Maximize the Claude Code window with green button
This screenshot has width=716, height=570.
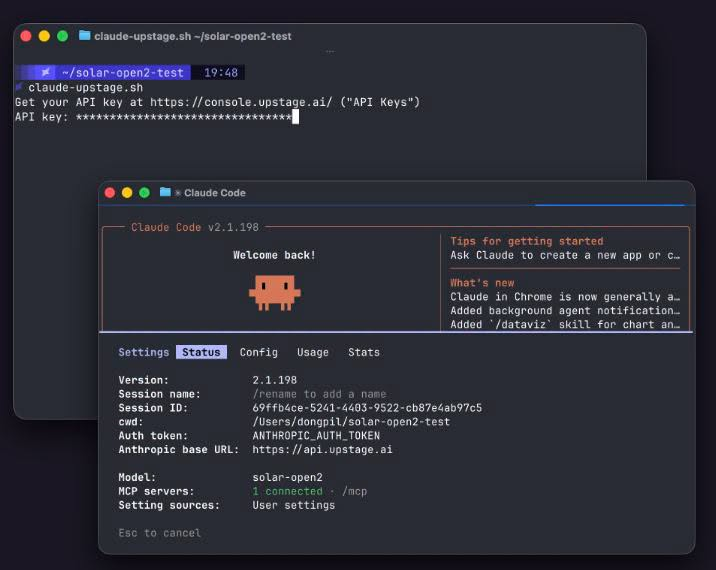(144, 193)
